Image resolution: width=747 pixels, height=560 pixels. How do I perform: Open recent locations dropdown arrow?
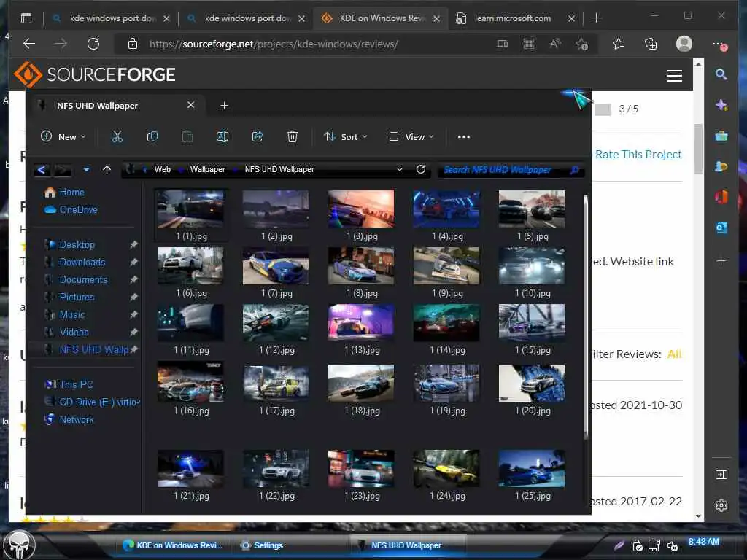point(86,169)
